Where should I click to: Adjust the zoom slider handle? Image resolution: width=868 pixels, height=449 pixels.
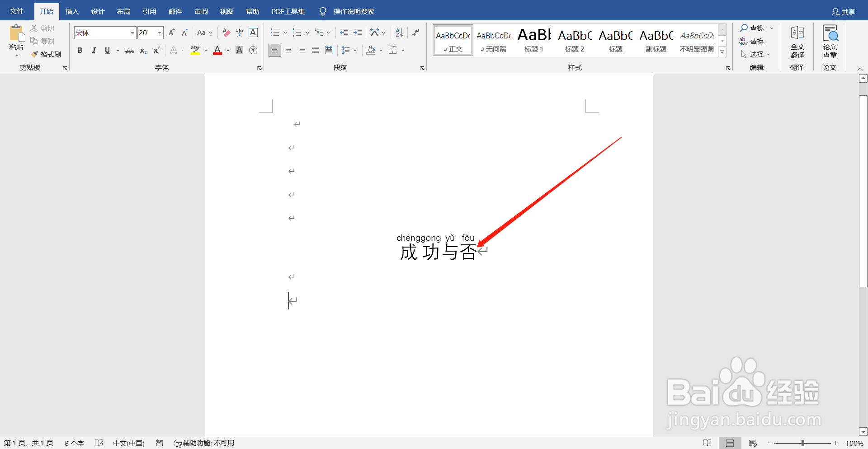[803, 443]
